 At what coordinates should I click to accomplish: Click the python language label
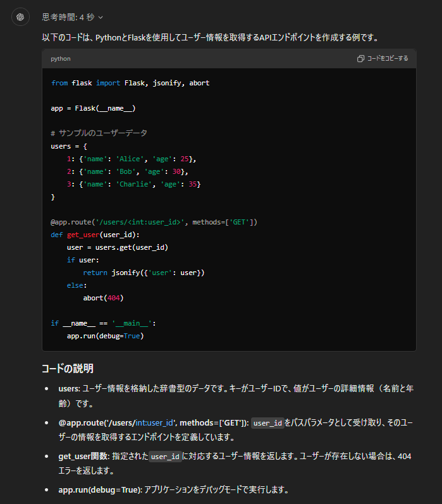(x=61, y=59)
